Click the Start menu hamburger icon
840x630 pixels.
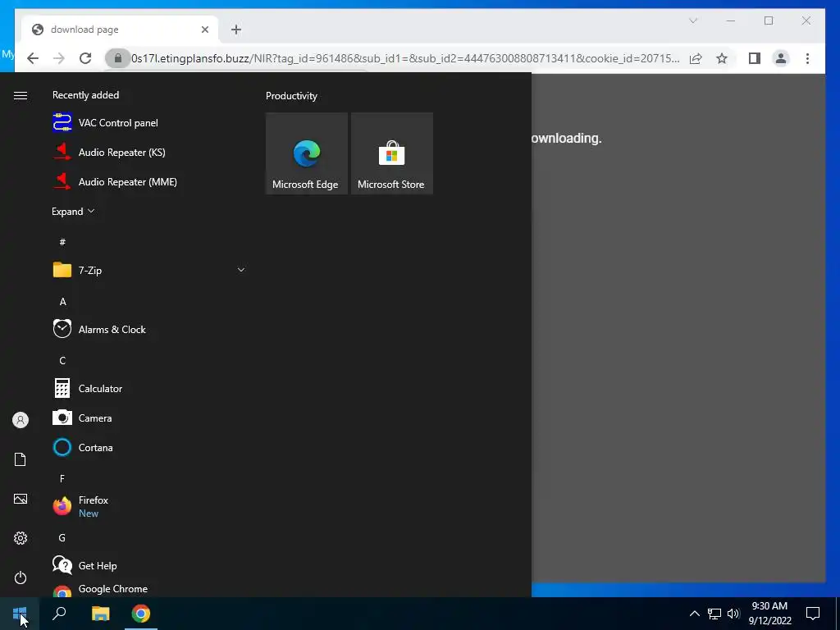point(21,95)
